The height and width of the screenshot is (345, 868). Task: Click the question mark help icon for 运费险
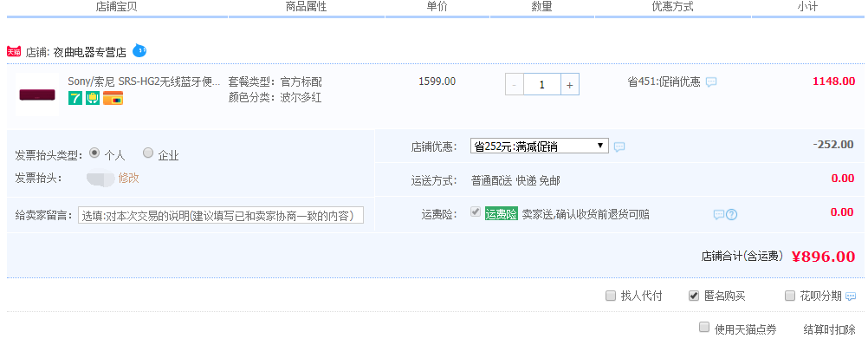[731, 215]
